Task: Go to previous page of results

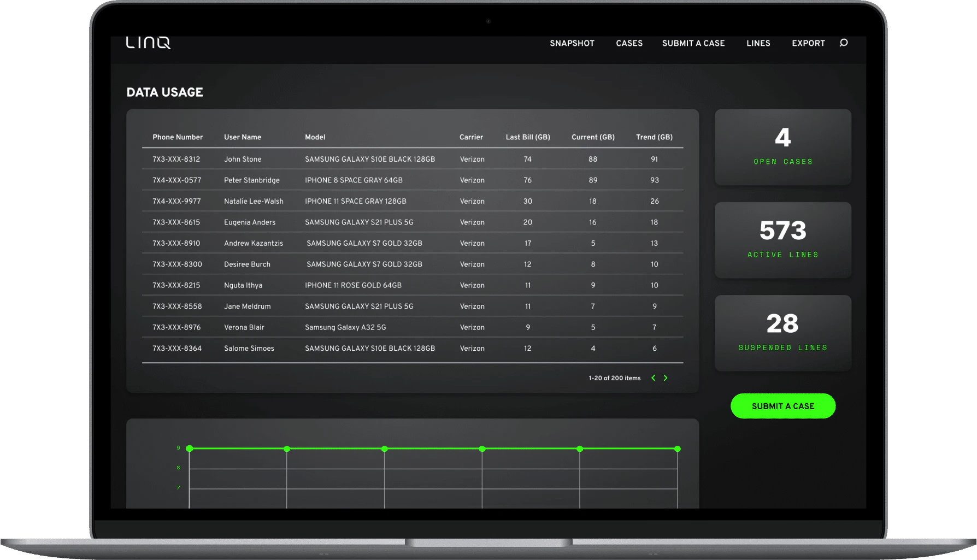Action: click(x=653, y=378)
